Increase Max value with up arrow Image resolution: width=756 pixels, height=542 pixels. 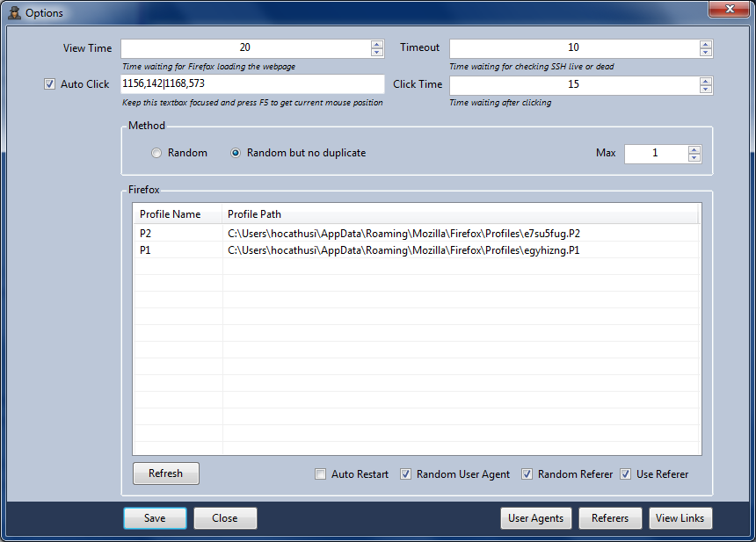(694, 150)
